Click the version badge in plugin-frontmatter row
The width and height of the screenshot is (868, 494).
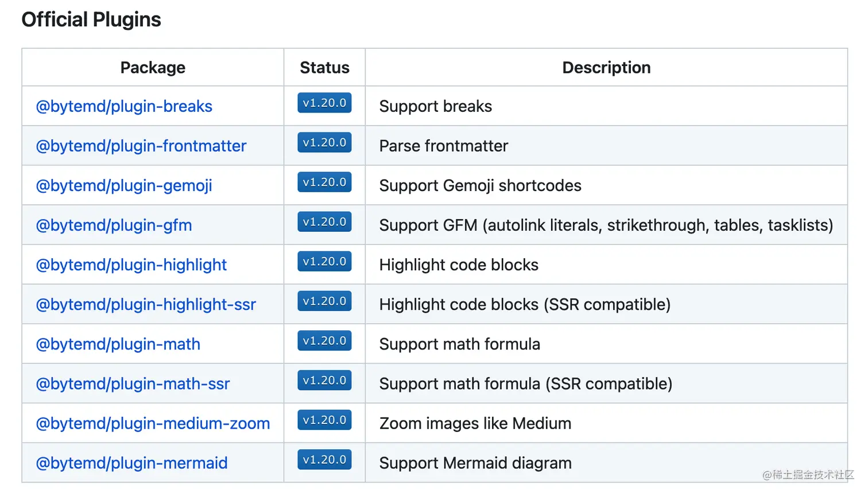(324, 142)
